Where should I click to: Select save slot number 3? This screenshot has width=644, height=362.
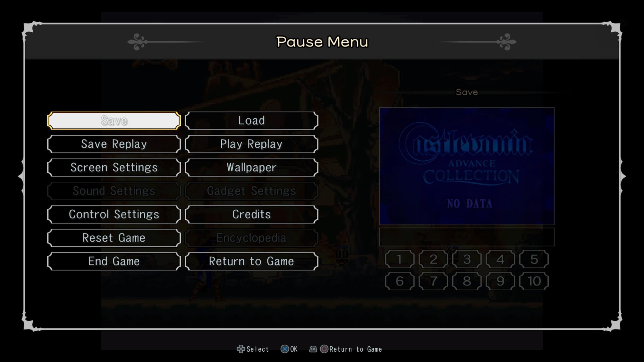click(467, 259)
